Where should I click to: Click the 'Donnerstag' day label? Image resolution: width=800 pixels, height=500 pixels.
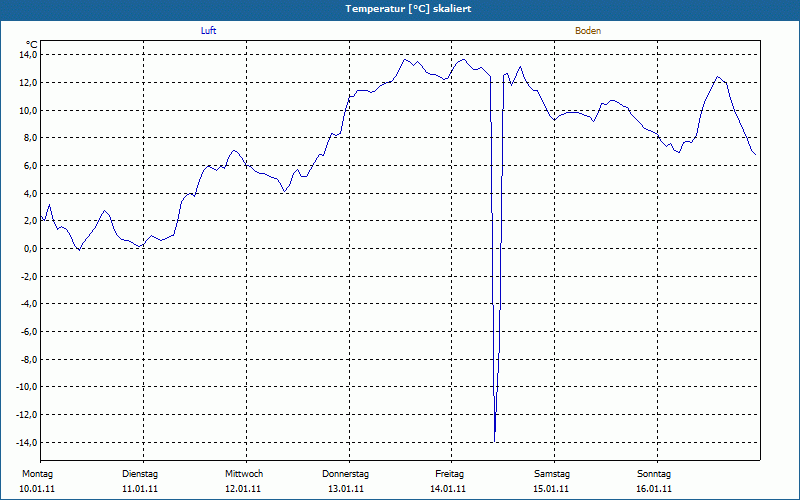pyautogui.click(x=345, y=474)
